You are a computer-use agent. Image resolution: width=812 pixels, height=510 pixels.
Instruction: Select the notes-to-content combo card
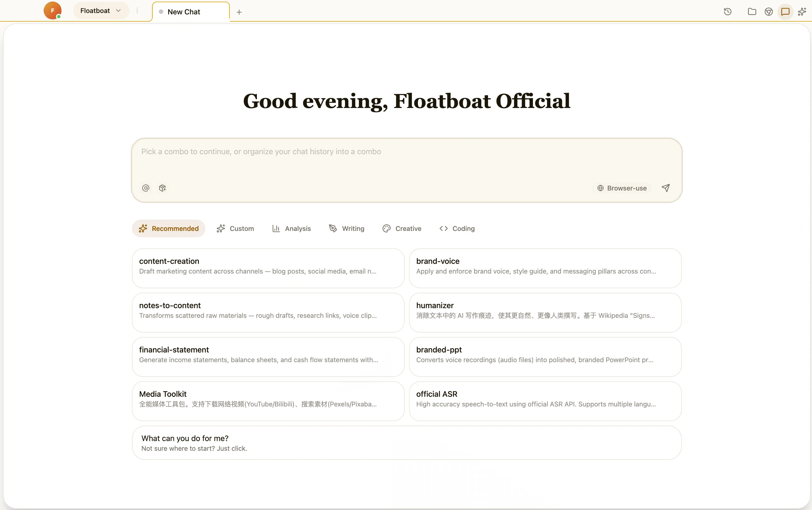tap(268, 313)
